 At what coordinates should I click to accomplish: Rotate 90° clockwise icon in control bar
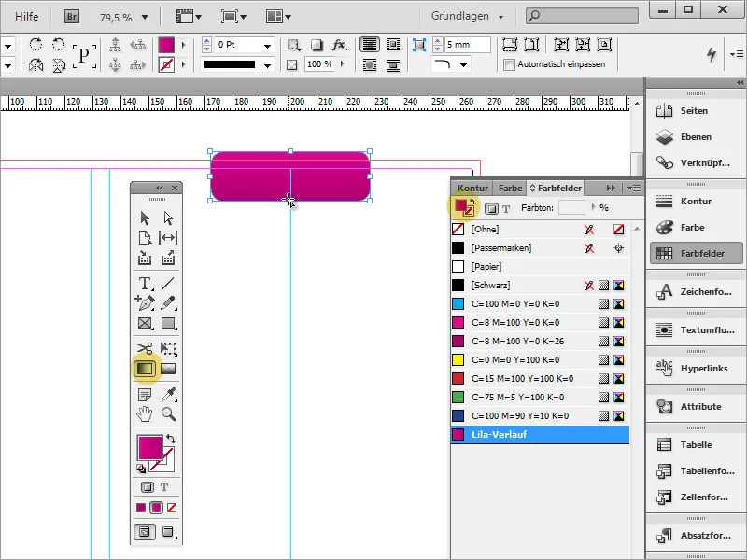[x=35, y=45]
